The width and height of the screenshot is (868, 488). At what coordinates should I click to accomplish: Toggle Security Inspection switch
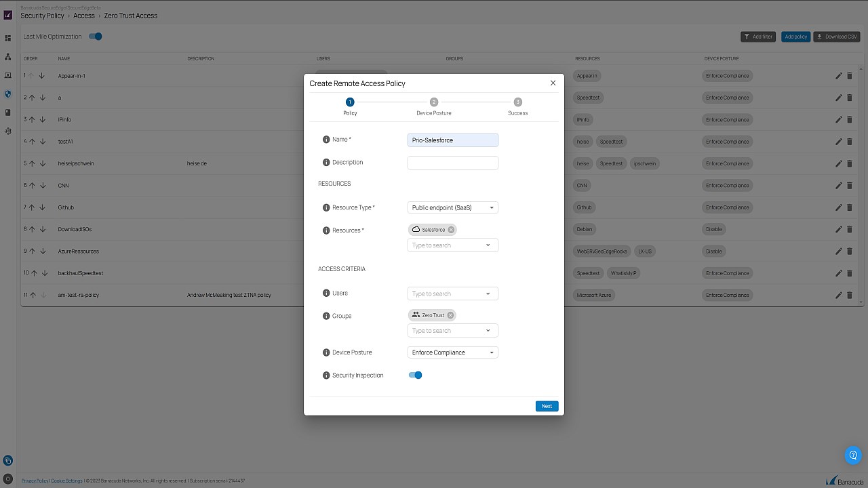click(416, 375)
